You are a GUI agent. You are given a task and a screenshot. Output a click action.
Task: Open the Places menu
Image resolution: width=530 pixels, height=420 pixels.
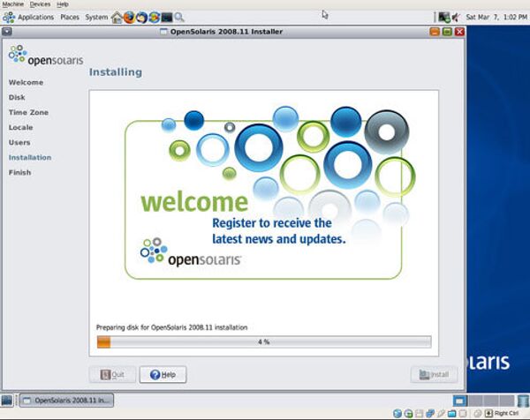point(70,18)
